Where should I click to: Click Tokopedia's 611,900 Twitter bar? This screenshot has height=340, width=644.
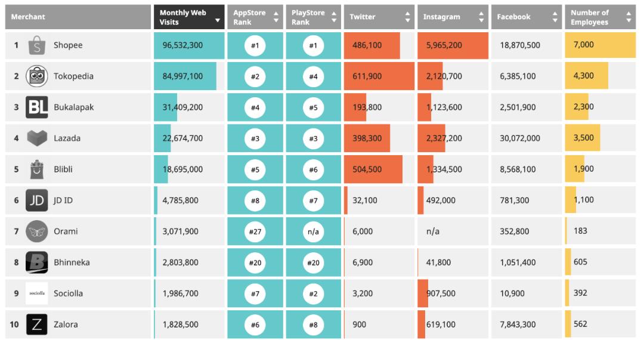379,76
